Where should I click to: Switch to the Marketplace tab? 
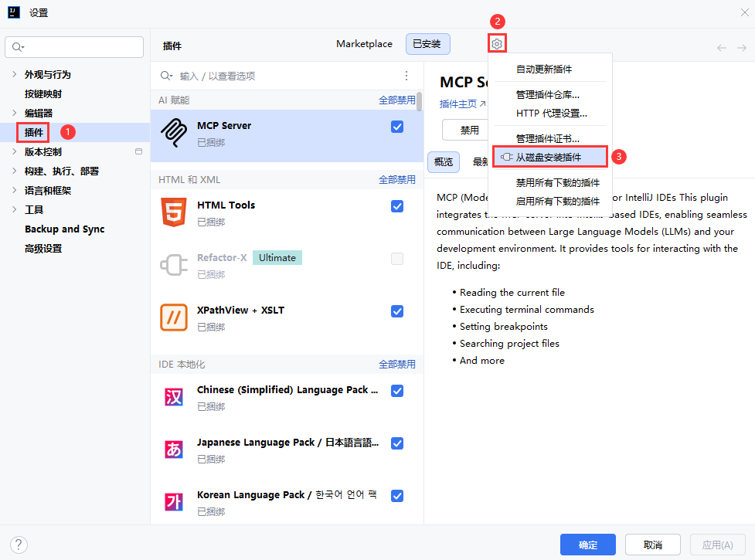pyautogui.click(x=364, y=44)
